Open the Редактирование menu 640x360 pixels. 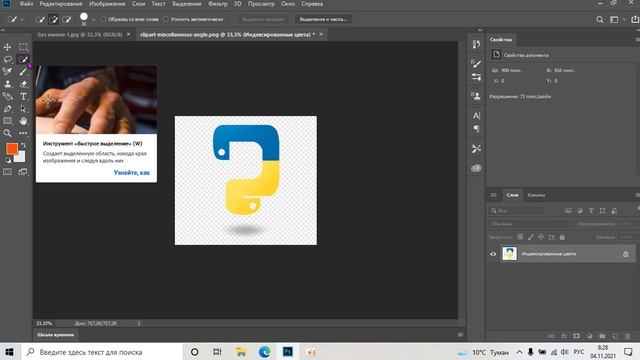pyautogui.click(x=61, y=4)
